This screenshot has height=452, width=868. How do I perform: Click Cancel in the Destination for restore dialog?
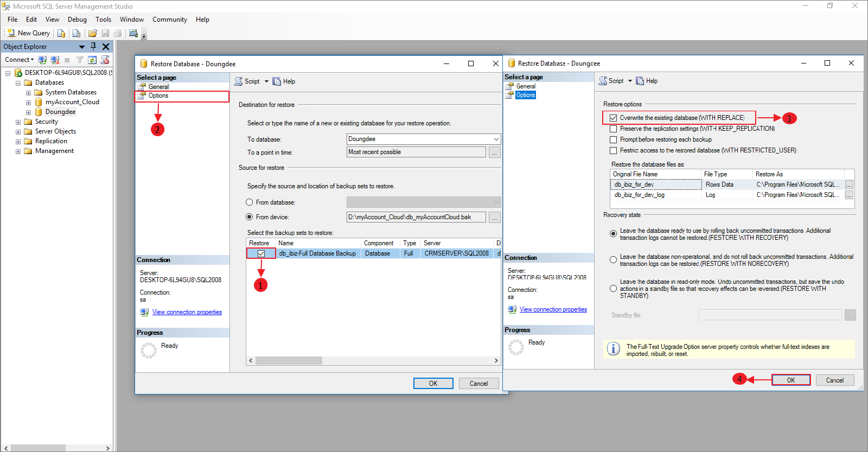click(478, 384)
